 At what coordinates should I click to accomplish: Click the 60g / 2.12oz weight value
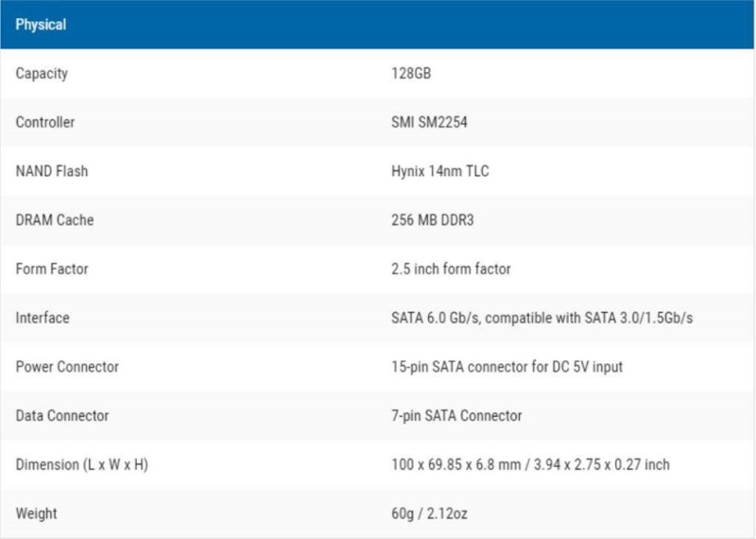pyautogui.click(x=429, y=513)
